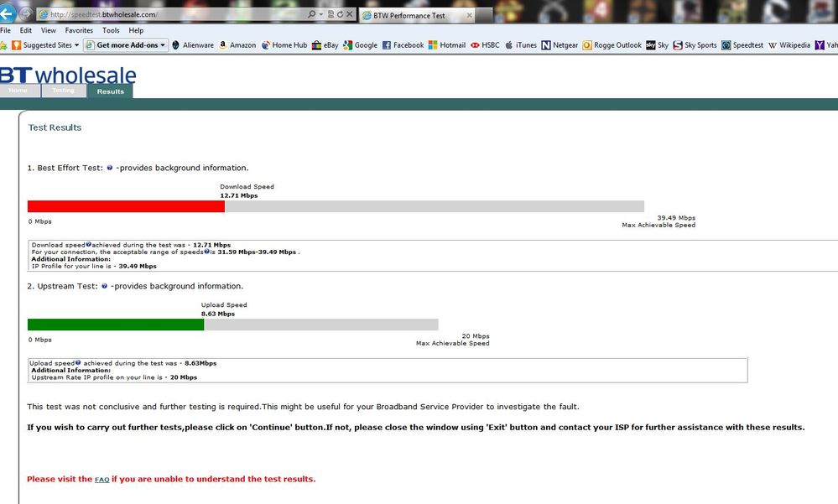Click the acceptable range of speeds help icon

[207, 252]
